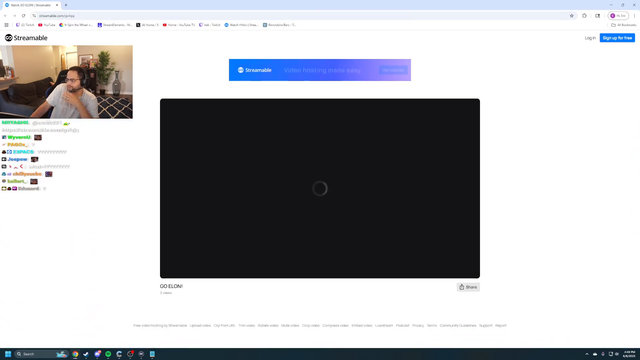Open the volume icon in the system tray
The width and height of the screenshot is (640, 360).
(617, 354)
